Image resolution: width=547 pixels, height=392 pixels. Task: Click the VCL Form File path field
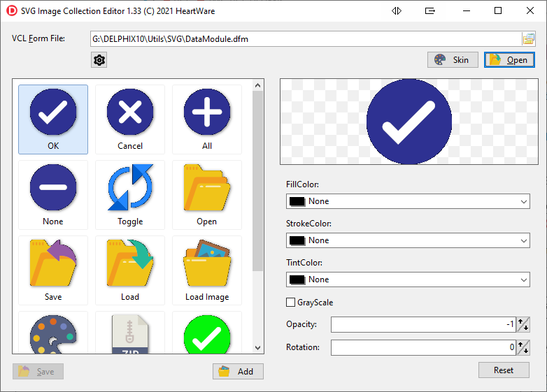coord(304,39)
